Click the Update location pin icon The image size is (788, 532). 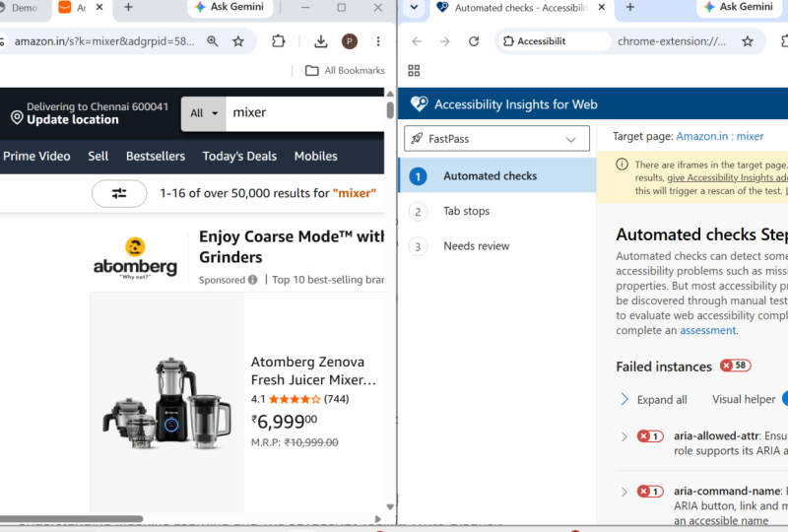[17, 117]
